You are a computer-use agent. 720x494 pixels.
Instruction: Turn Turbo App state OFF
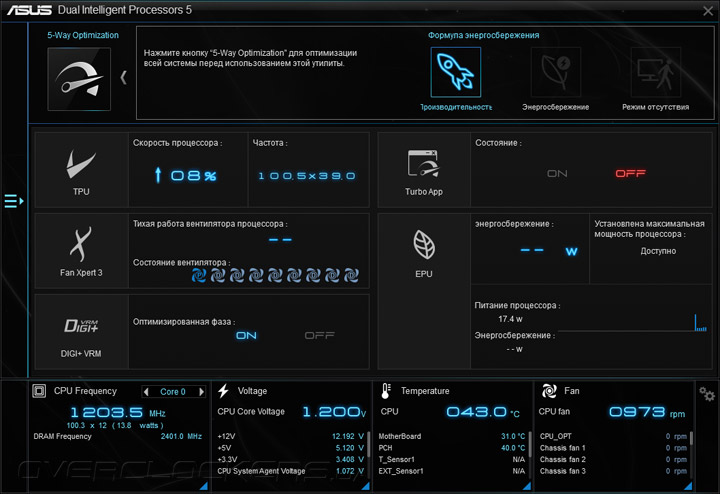(630, 174)
